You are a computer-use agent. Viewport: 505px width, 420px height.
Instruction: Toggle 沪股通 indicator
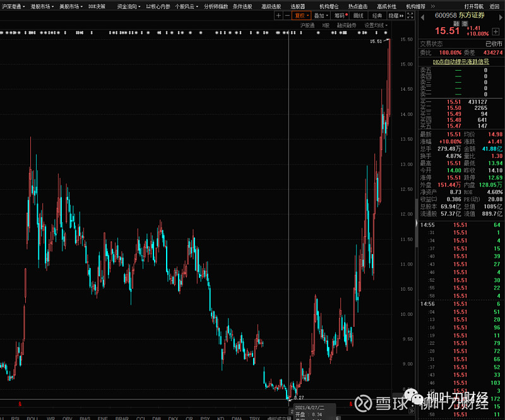pyautogui.click(x=307, y=25)
